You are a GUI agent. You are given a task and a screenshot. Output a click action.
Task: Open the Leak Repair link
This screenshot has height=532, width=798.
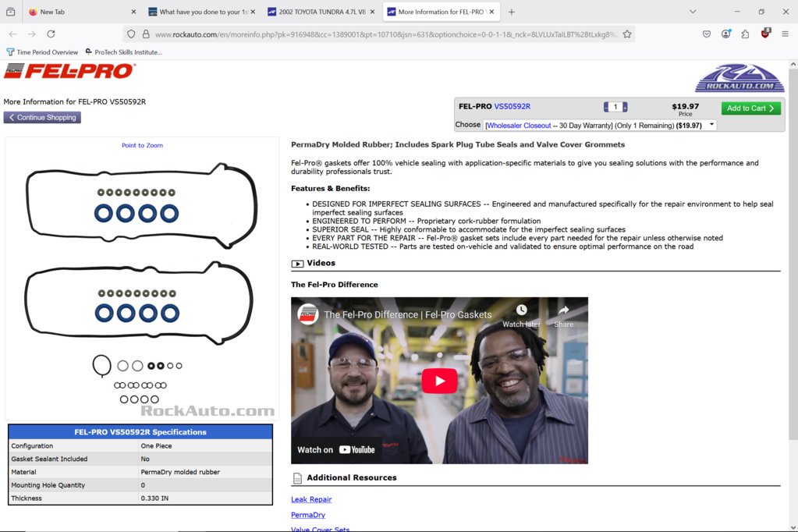coord(311,499)
